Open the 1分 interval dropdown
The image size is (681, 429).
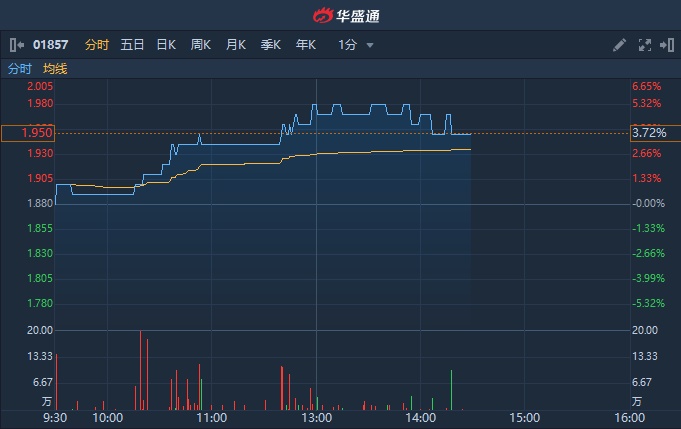point(347,45)
